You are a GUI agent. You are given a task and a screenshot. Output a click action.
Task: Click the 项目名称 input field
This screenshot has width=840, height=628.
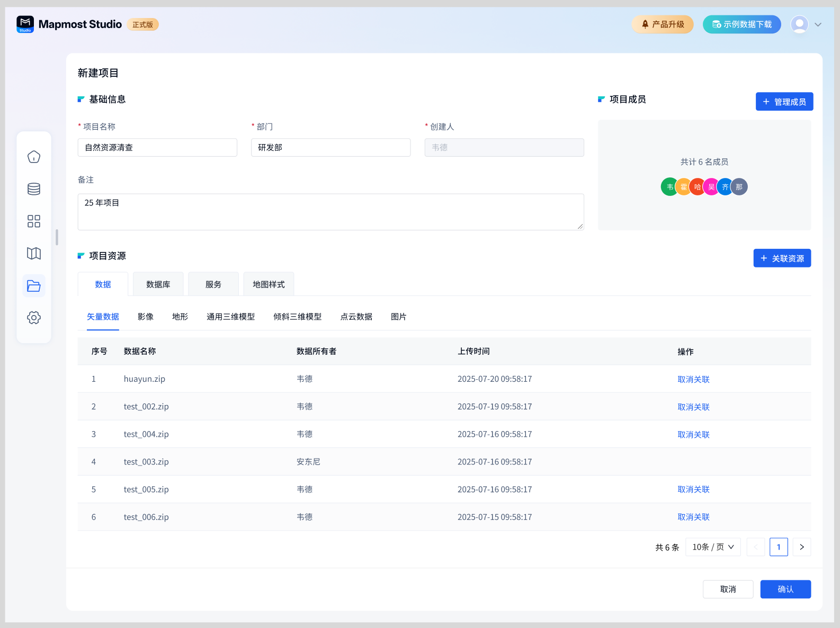(157, 148)
